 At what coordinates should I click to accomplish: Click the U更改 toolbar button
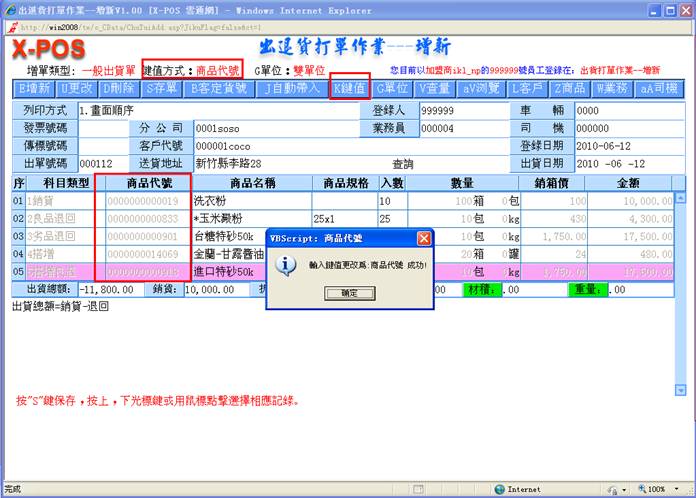77,88
